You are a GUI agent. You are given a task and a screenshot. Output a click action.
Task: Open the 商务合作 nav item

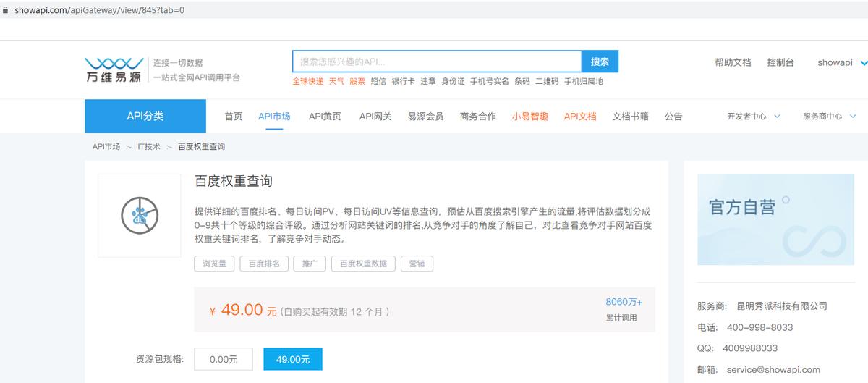(478, 117)
